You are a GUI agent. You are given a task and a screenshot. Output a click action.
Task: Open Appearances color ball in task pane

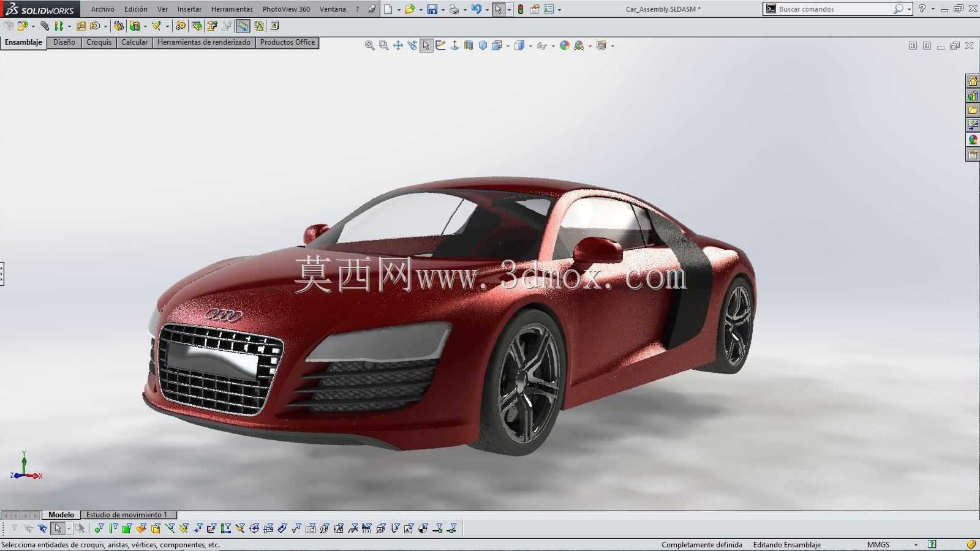pos(973,140)
